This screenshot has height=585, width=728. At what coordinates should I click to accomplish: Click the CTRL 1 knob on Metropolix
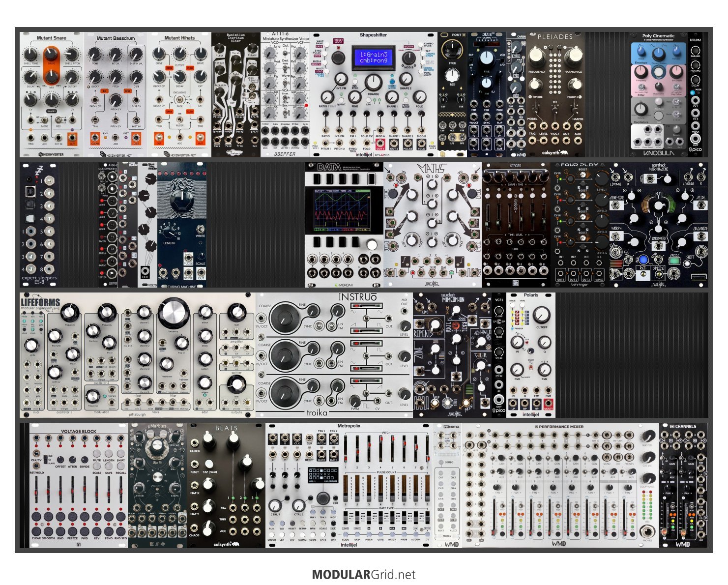pos(275,505)
